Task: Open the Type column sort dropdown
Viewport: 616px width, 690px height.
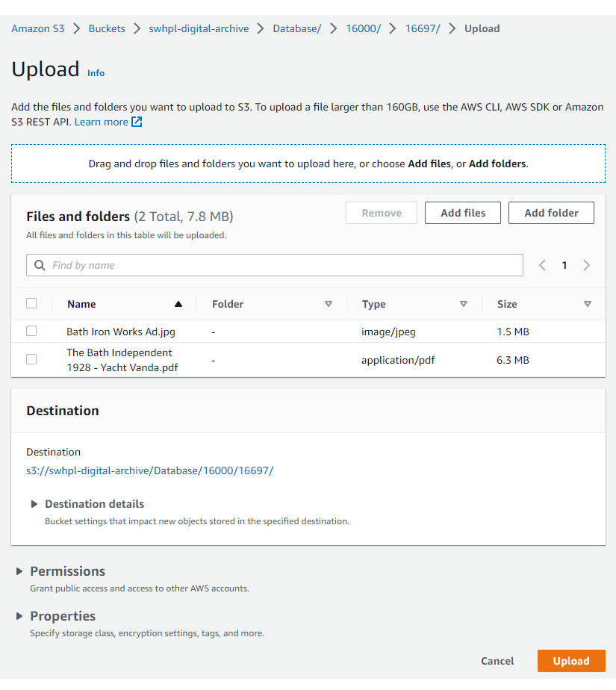Action: coord(464,304)
